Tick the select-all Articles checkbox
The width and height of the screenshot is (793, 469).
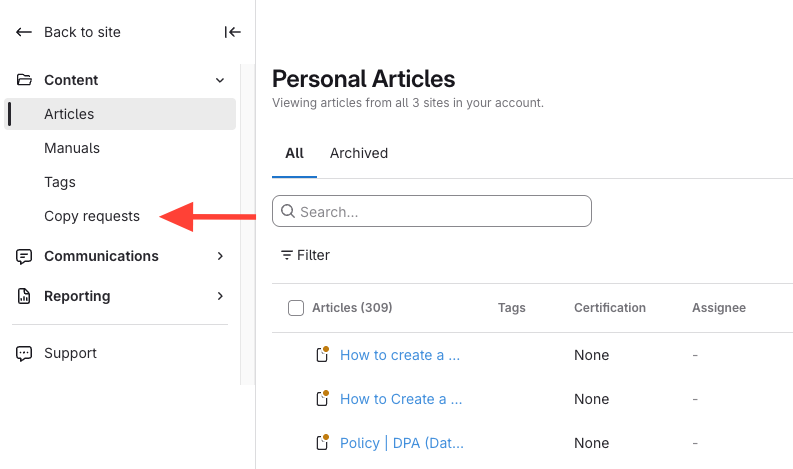click(296, 308)
